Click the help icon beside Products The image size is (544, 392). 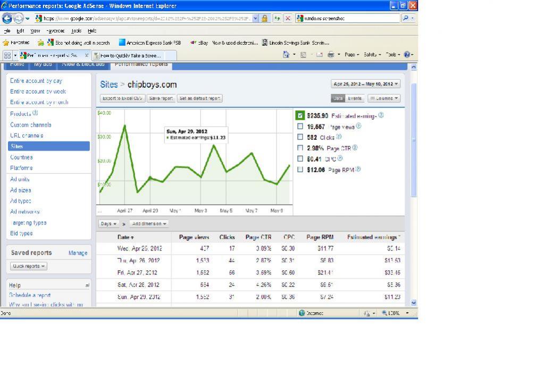pos(35,113)
